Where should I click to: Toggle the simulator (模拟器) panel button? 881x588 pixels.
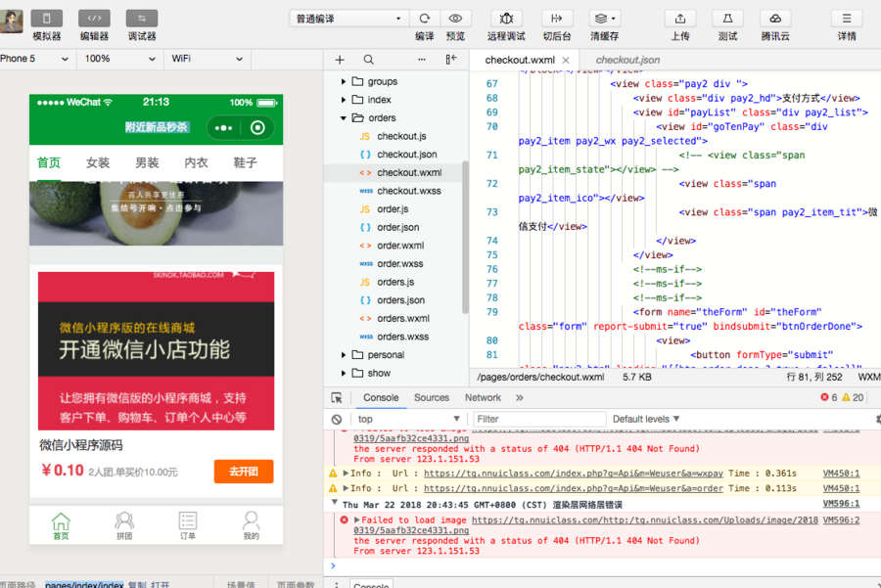click(47, 19)
